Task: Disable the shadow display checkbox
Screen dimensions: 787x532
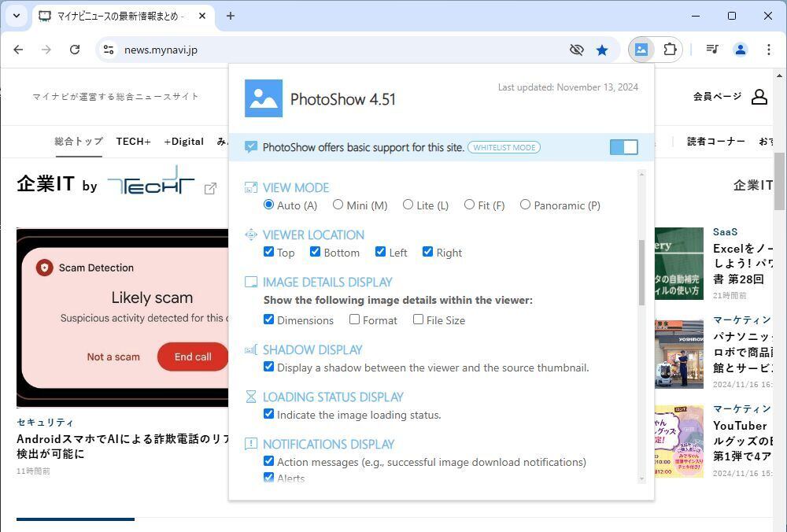Action: (268, 367)
